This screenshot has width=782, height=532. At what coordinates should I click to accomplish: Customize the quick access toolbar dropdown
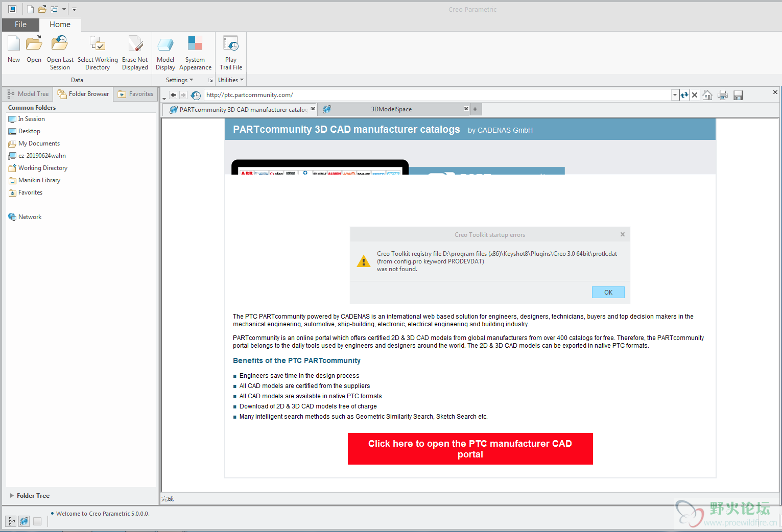point(74,9)
